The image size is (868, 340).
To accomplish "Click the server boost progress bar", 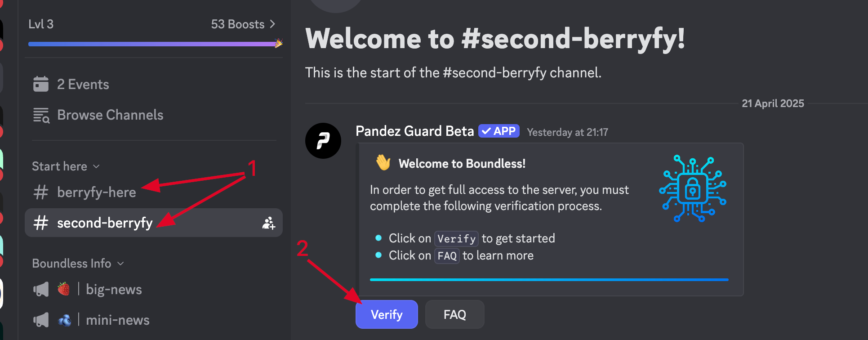I will 153,44.
